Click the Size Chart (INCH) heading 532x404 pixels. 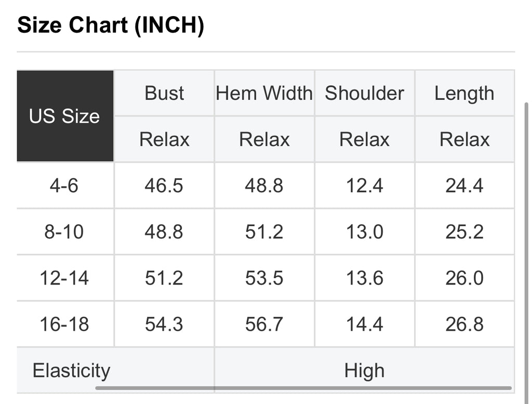pyautogui.click(x=111, y=25)
